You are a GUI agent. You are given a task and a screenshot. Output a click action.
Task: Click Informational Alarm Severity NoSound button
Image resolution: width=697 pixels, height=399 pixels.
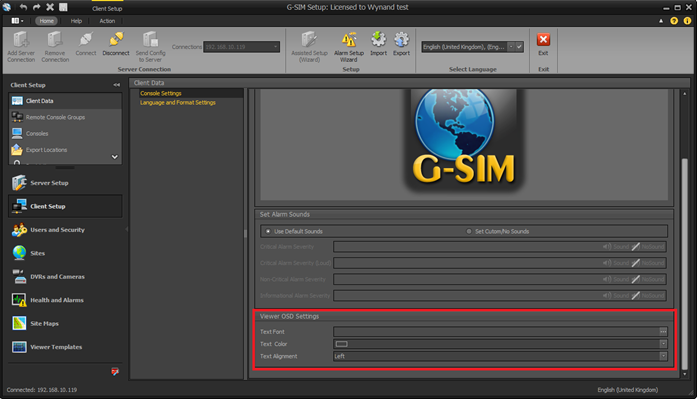coord(649,295)
